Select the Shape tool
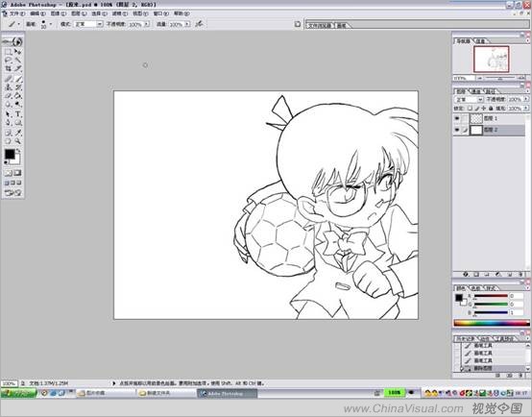Screen dimensions: 532x417 [x=17, y=123]
